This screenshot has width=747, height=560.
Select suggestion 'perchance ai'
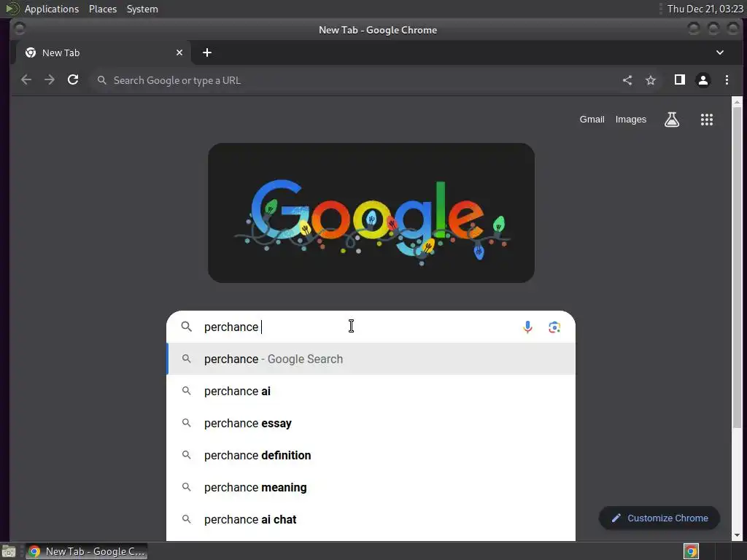[x=371, y=391]
